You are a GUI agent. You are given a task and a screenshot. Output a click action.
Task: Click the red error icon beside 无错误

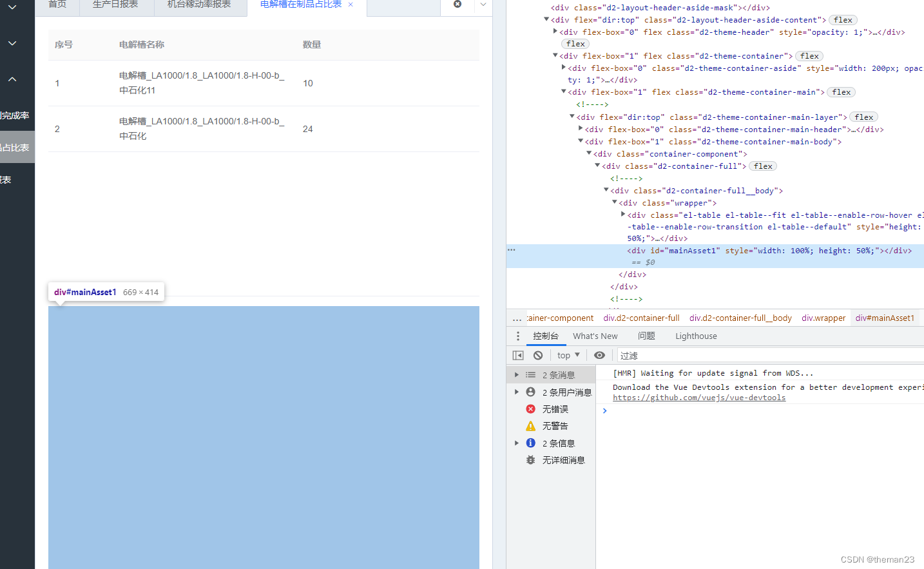[x=530, y=409]
